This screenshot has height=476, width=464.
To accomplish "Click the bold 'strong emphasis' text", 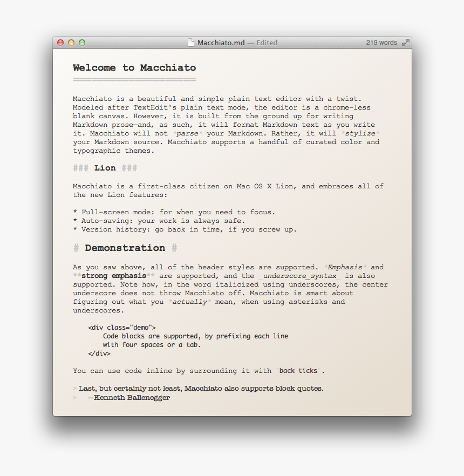I will pyautogui.click(x=114, y=276).
